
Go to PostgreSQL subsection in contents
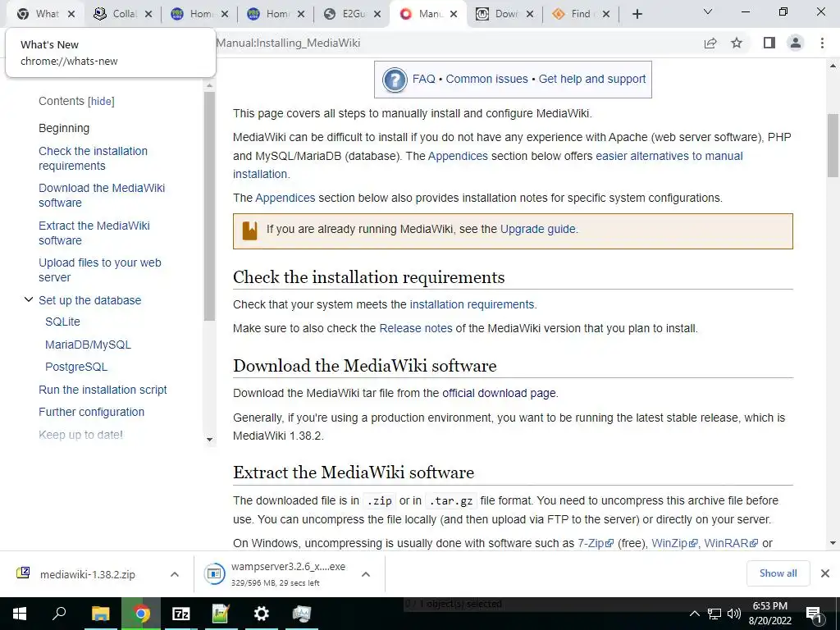[x=76, y=367]
